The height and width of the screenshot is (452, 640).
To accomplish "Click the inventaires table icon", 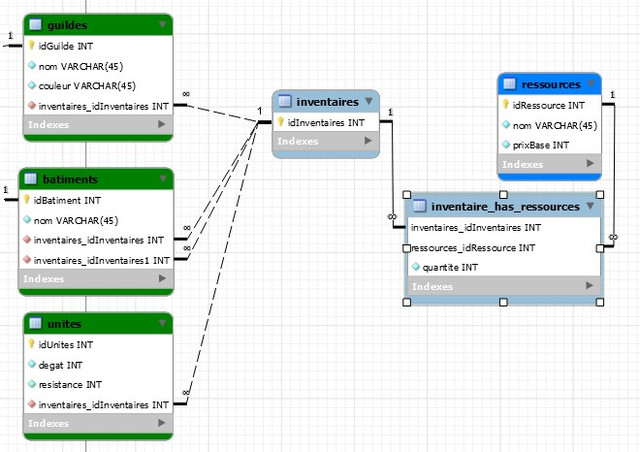I will 284,101.
